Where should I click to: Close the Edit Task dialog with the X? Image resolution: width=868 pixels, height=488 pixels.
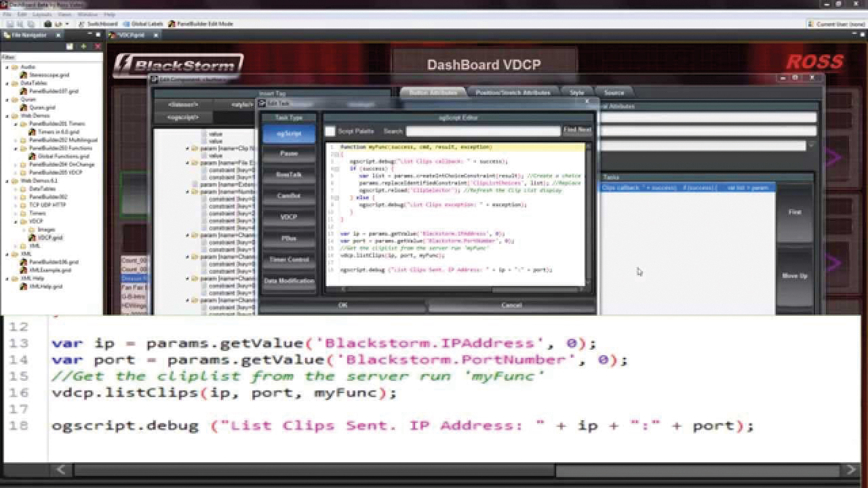click(x=587, y=102)
